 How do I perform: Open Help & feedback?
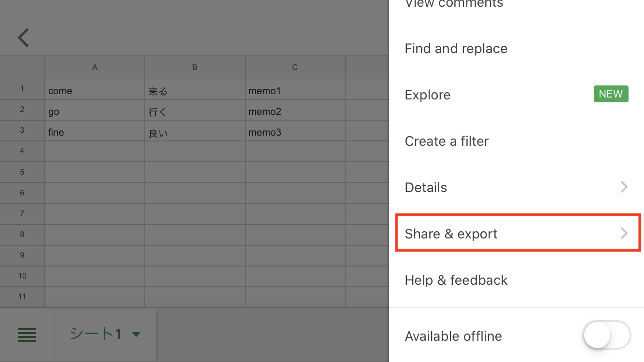pos(456,280)
